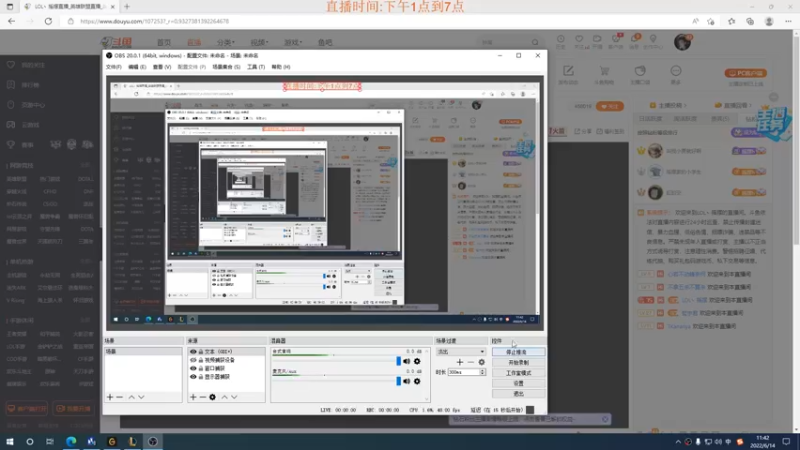Open the scene transition type dropdown
The width and height of the screenshot is (800, 450).
pyautogui.click(x=461, y=352)
